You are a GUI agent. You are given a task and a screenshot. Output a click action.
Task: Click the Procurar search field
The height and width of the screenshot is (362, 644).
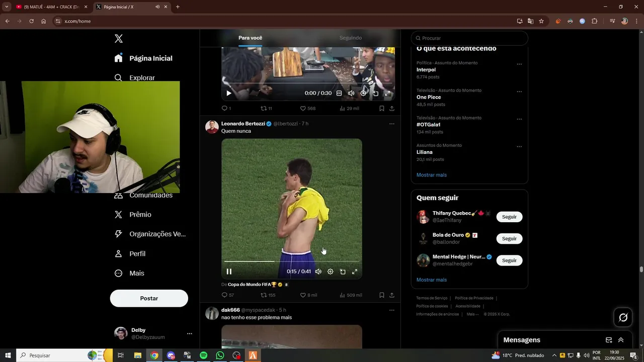coord(469,38)
